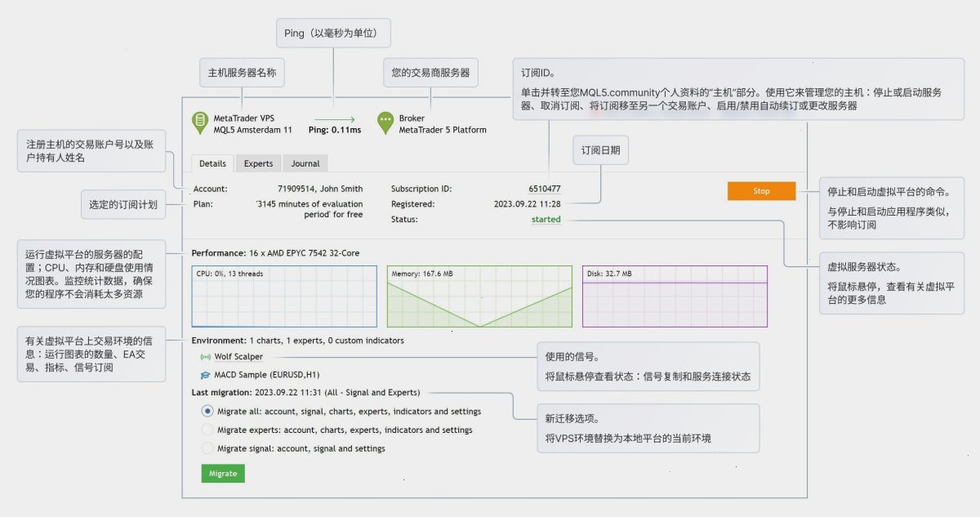Click the Wolf Scalper signal icon
The image size is (980, 517).
click(205, 357)
